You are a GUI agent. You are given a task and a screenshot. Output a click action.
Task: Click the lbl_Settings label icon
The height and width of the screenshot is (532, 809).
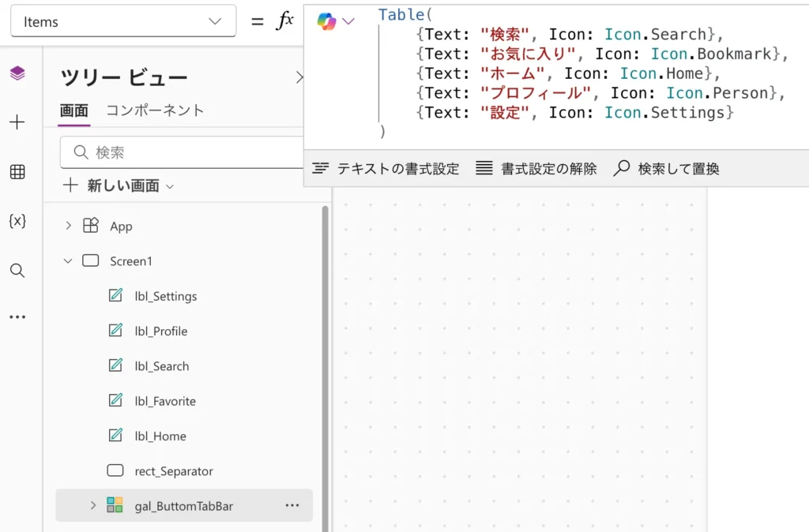coord(115,295)
